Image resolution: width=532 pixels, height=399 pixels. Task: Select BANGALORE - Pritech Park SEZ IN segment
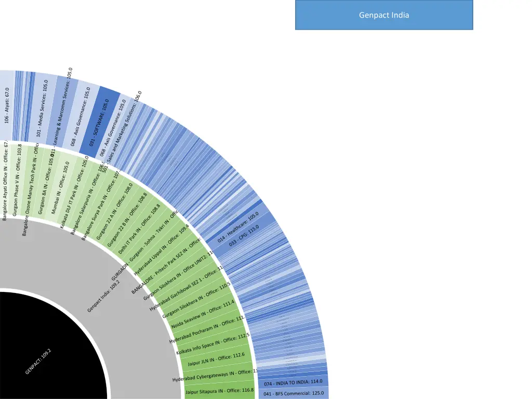point(166,265)
